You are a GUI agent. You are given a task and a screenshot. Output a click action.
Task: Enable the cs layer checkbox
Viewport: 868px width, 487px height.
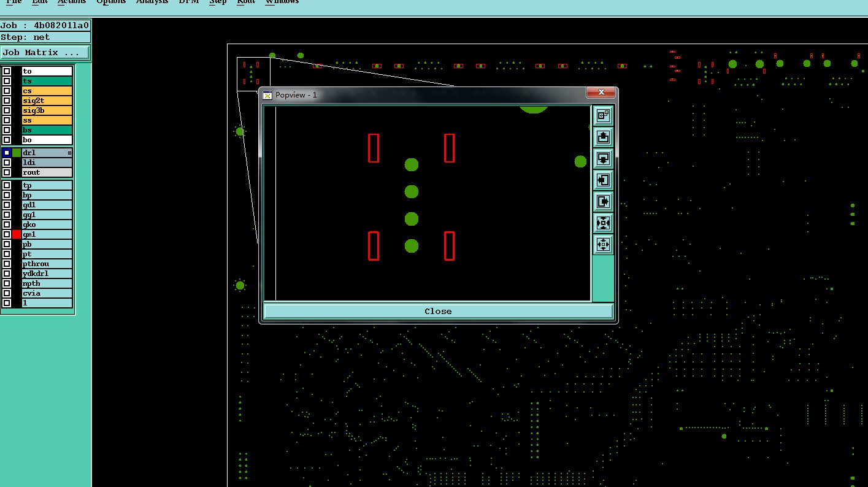7,91
